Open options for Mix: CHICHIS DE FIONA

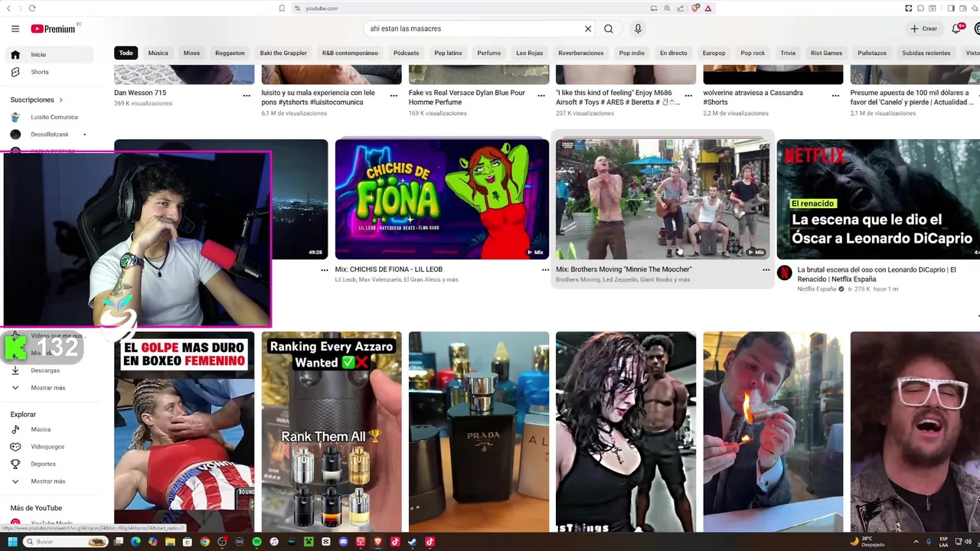(x=545, y=270)
